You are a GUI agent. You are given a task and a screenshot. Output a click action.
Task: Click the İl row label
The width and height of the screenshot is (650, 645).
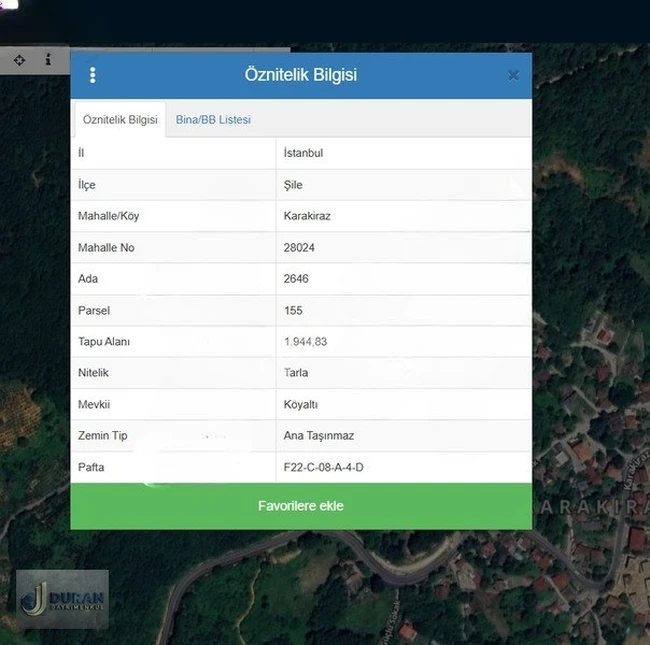tap(81, 153)
